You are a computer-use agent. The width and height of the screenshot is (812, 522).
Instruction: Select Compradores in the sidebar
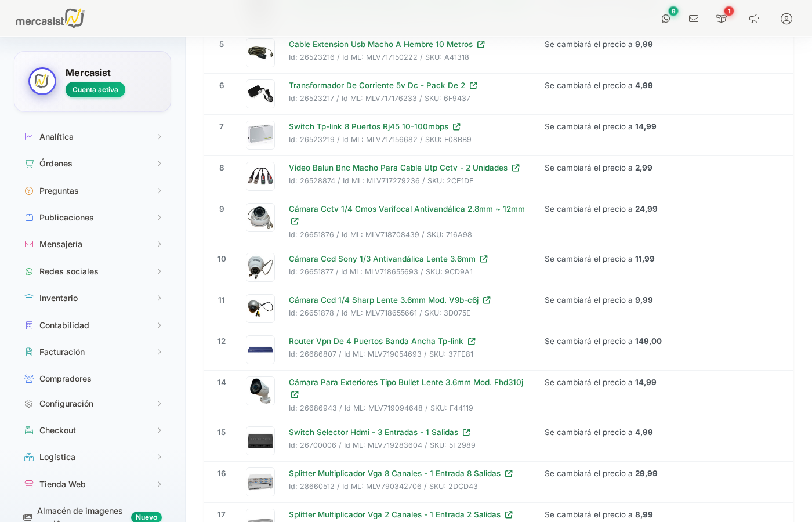[x=65, y=379]
